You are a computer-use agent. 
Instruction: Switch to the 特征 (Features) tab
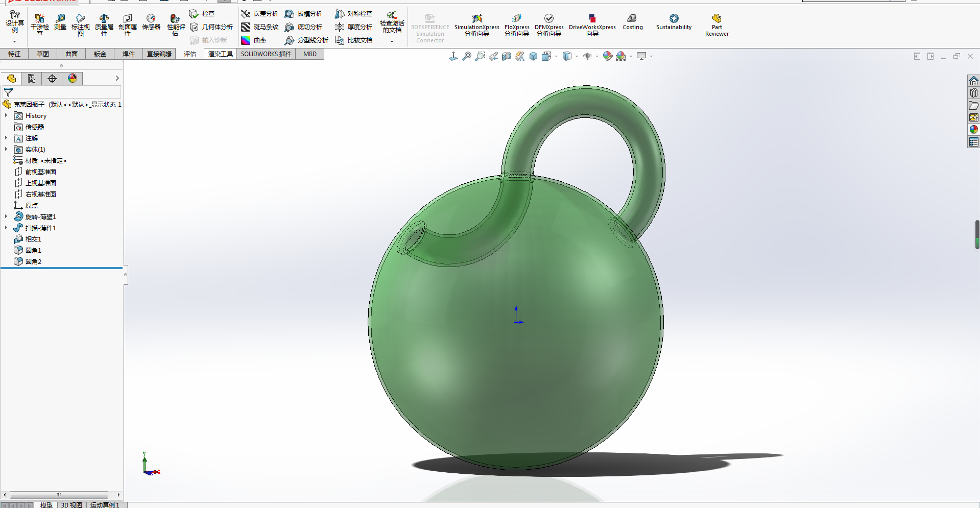[x=14, y=54]
